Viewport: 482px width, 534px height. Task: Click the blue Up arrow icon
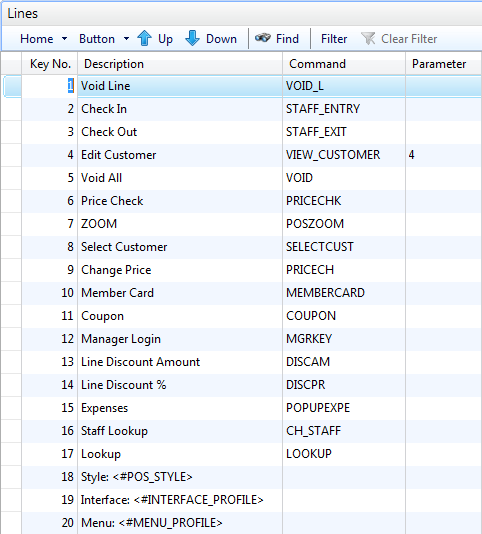[144, 38]
